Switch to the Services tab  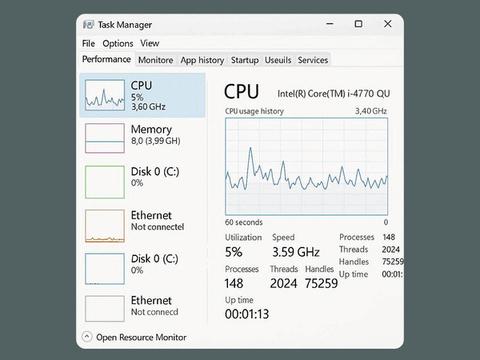coord(313,60)
